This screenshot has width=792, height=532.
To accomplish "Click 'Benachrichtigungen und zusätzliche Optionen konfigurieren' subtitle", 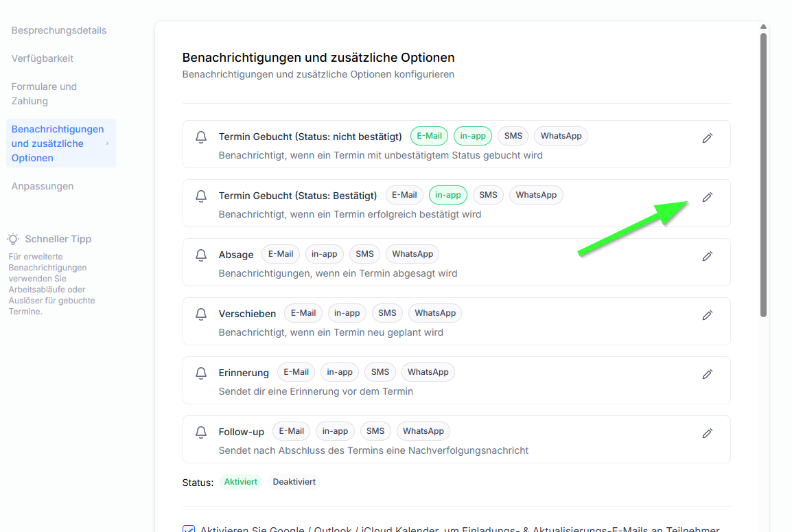I will [318, 74].
